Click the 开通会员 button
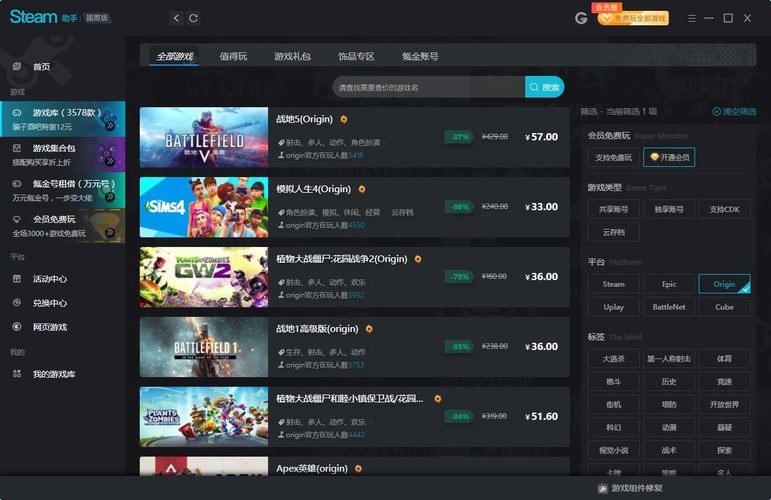 click(x=669, y=157)
